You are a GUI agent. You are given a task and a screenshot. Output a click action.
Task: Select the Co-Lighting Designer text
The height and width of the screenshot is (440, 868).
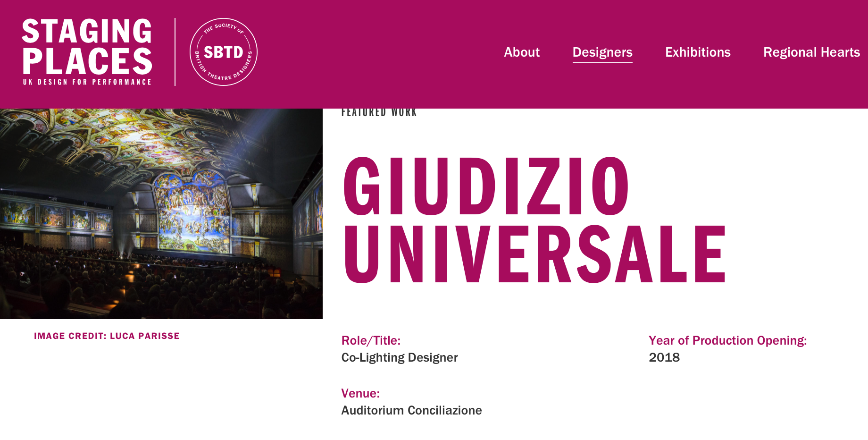[x=400, y=357]
